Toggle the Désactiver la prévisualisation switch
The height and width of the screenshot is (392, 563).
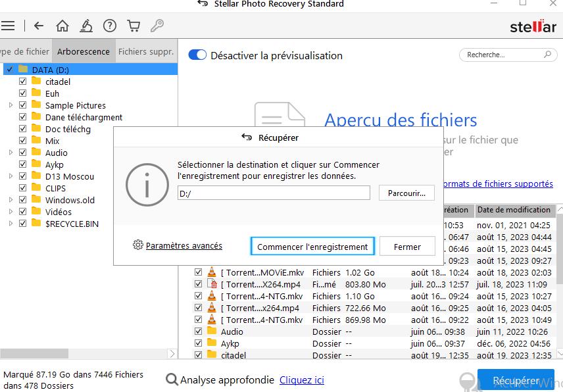pos(197,55)
